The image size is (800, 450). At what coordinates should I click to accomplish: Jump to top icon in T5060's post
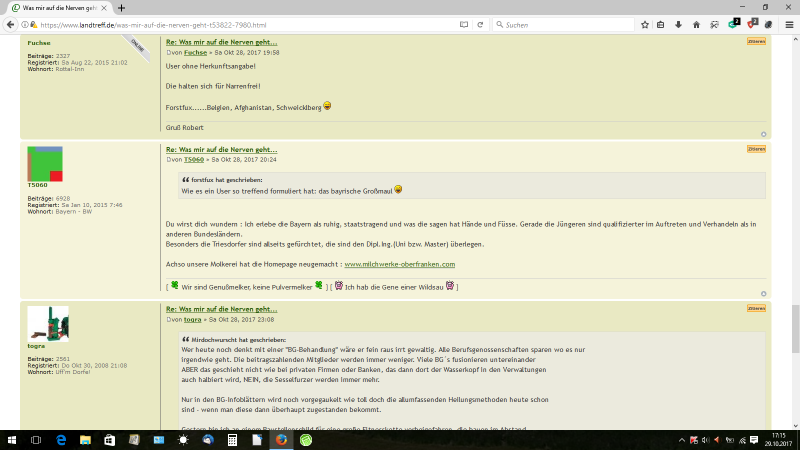click(x=763, y=293)
